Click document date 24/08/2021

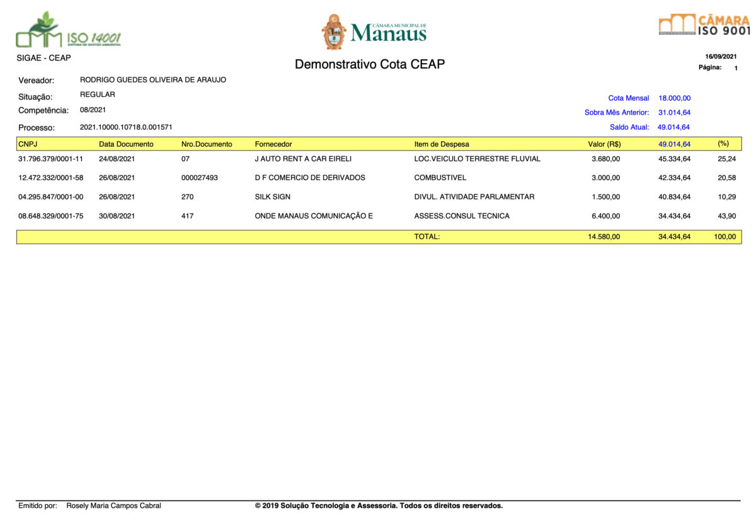click(117, 159)
